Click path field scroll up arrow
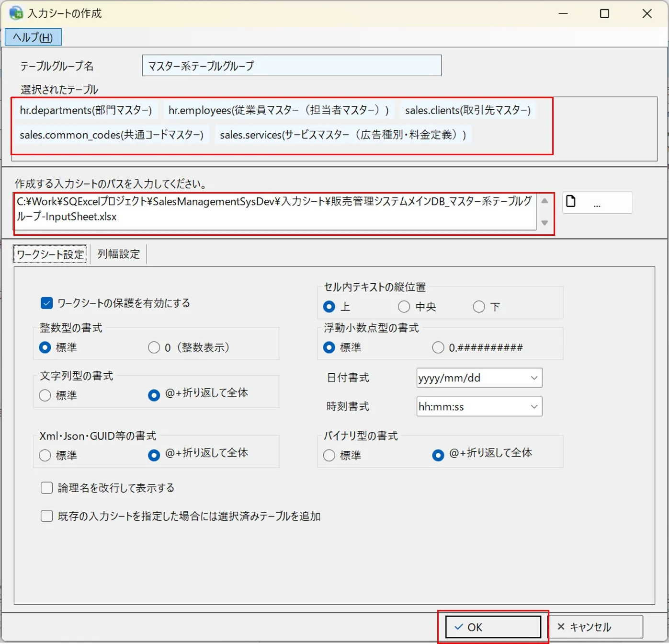The image size is (669, 644). (x=544, y=201)
